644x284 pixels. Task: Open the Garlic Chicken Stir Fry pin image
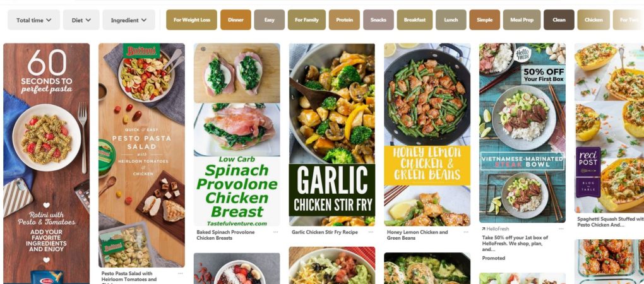point(332,134)
